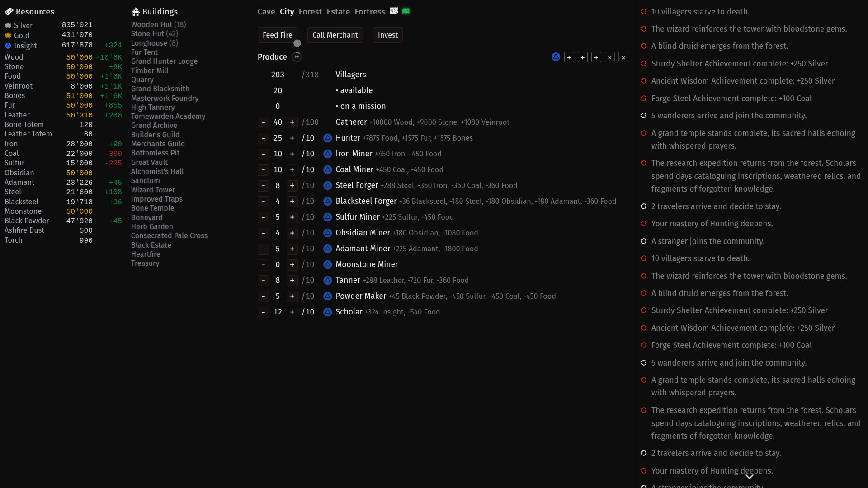Click the cycle icon next to Produce
This screenshot has width=868, height=488.
pos(297,57)
